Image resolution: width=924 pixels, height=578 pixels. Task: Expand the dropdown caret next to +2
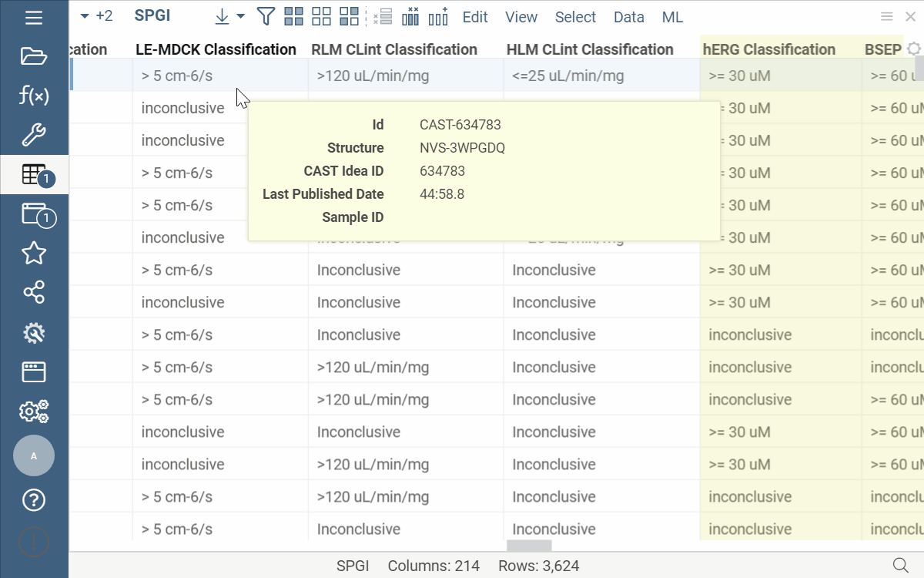click(85, 16)
